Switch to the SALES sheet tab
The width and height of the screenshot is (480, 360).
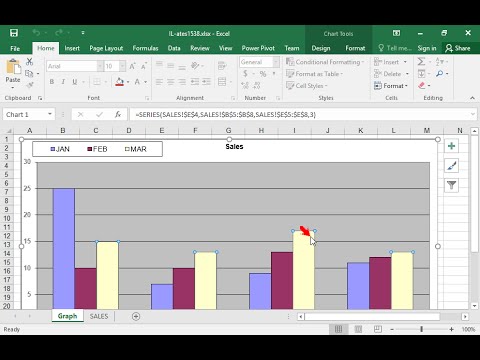click(x=99, y=316)
